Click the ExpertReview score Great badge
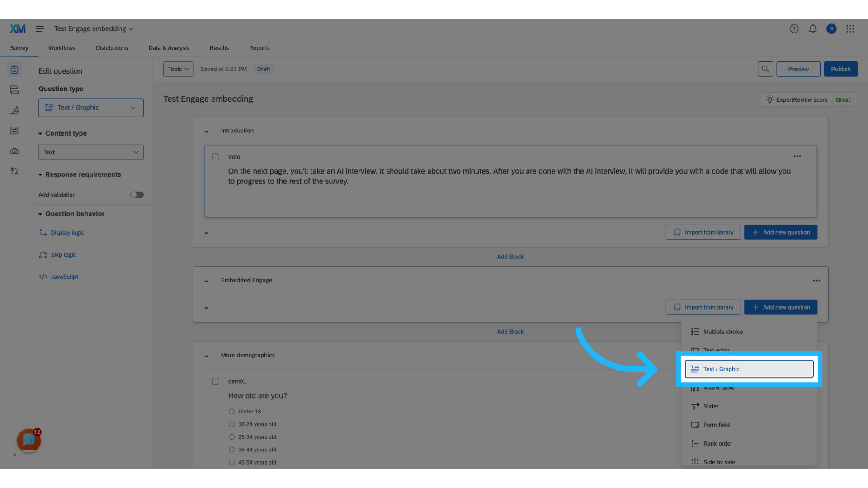 (843, 99)
